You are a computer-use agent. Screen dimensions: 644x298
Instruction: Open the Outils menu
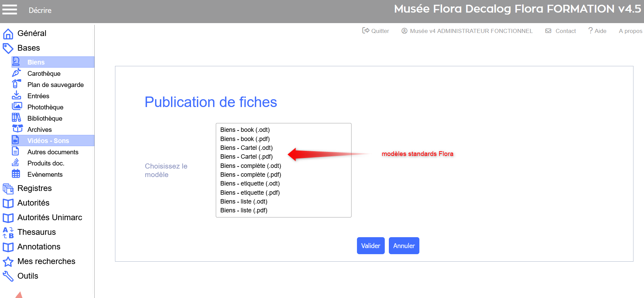coord(28,276)
